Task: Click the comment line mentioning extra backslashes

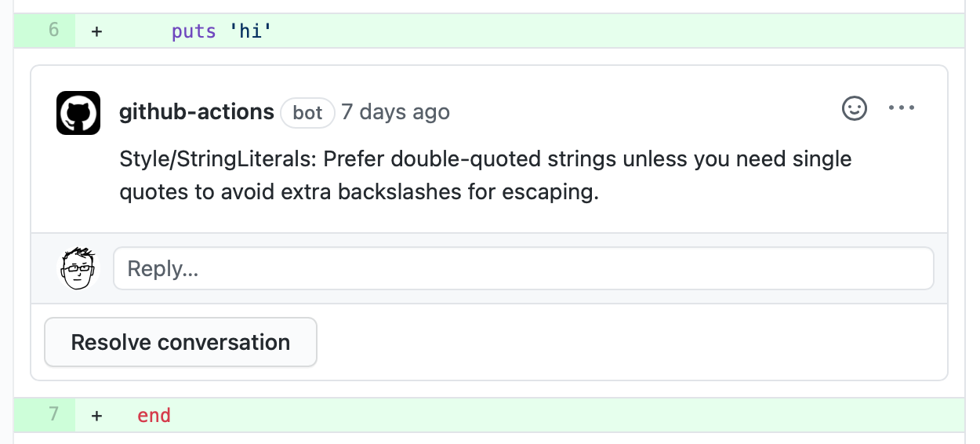Action: pyautogui.click(x=359, y=192)
